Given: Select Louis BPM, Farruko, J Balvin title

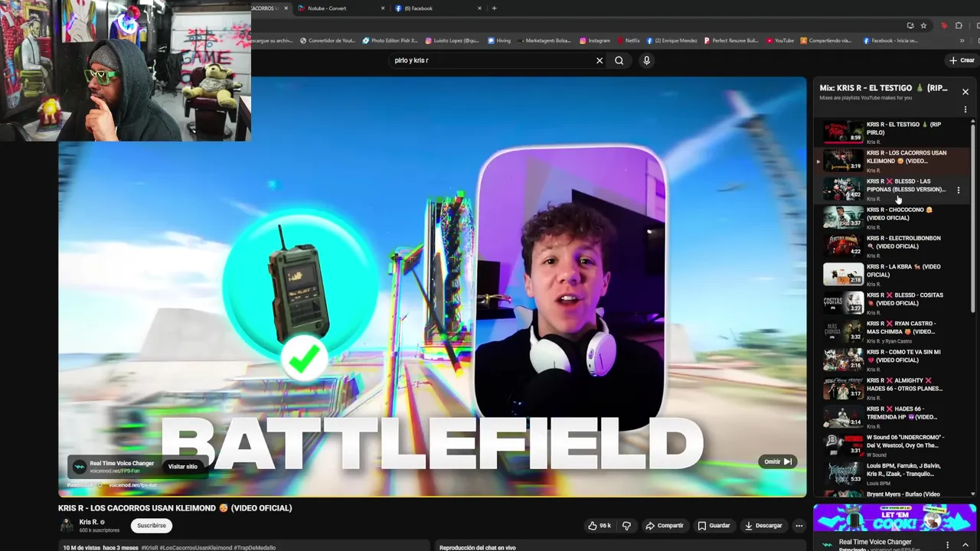Looking at the screenshot, I should (x=904, y=470).
